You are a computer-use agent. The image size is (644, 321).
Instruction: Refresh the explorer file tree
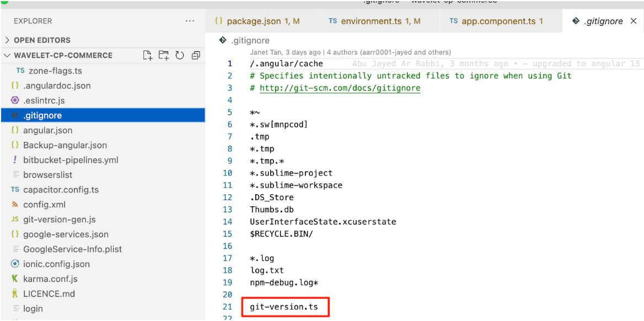pos(180,55)
